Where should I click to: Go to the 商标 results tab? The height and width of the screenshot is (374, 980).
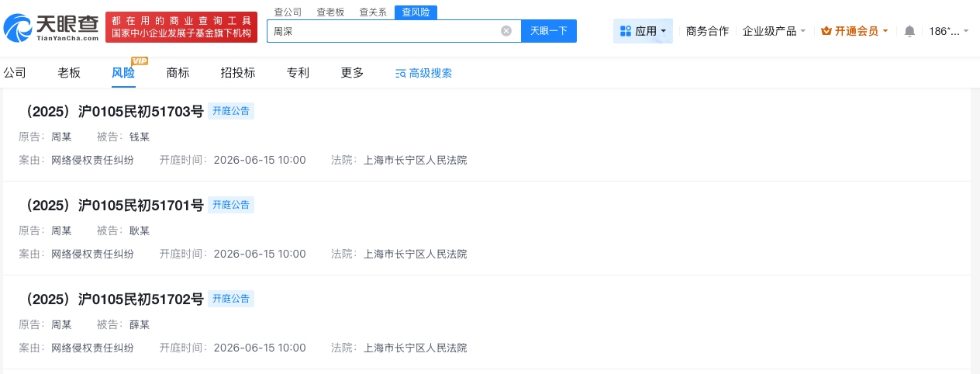pyautogui.click(x=178, y=73)
